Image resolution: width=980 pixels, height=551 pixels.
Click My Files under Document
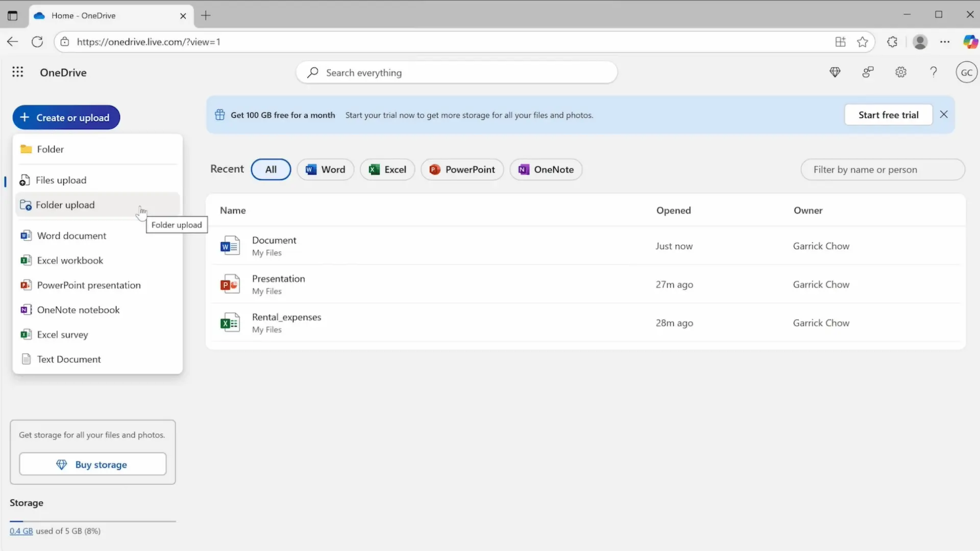(x=266, y=253)
